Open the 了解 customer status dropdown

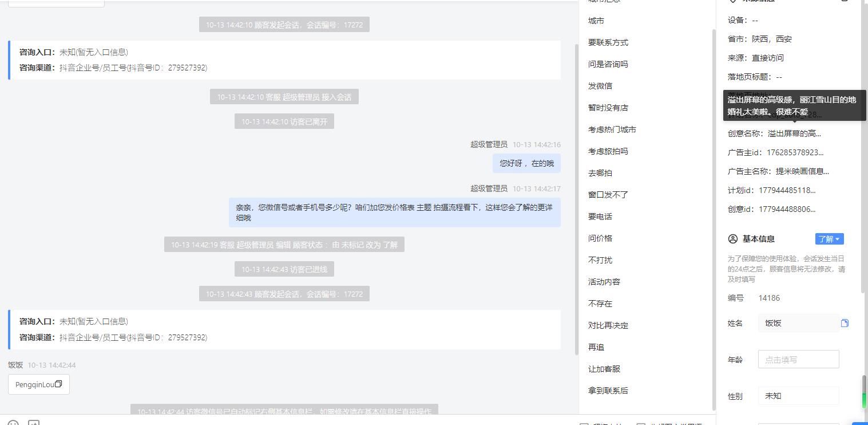pos(829,239)
